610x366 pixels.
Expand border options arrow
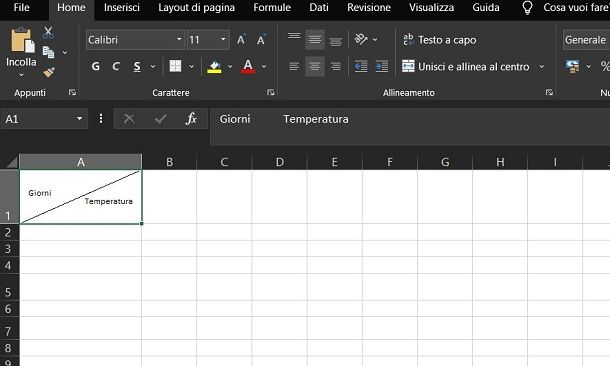[x=191, y=67]
